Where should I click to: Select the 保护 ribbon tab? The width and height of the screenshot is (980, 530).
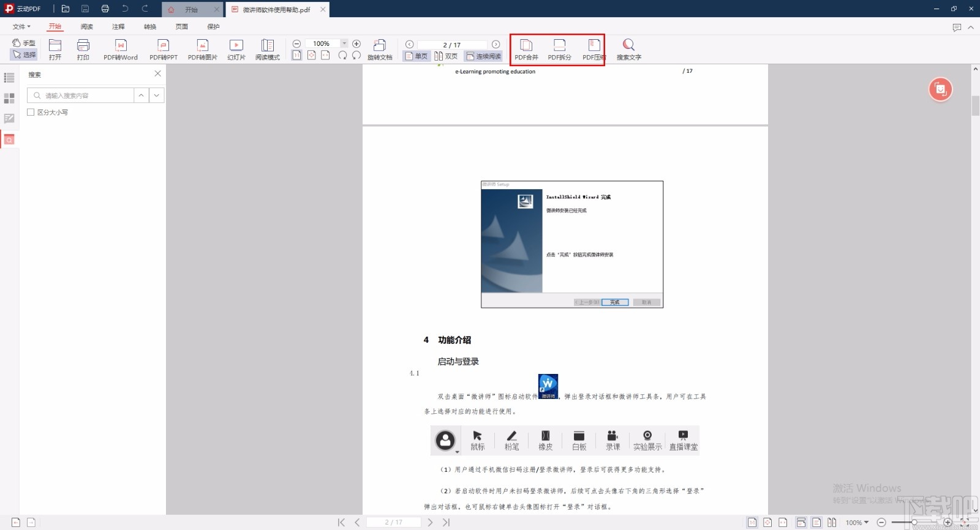coord(213,27)
